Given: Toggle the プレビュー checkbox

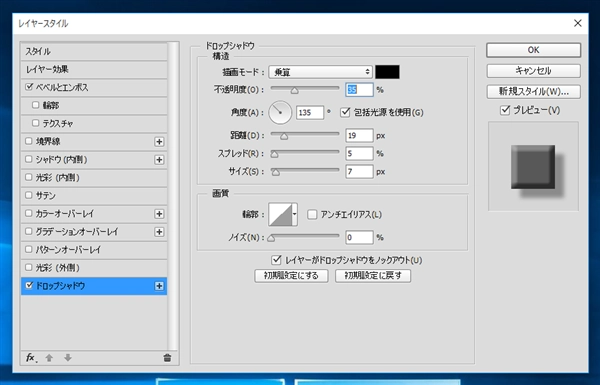Looking at the screenshot, I should pyautogui.click(x=505, y=110).
